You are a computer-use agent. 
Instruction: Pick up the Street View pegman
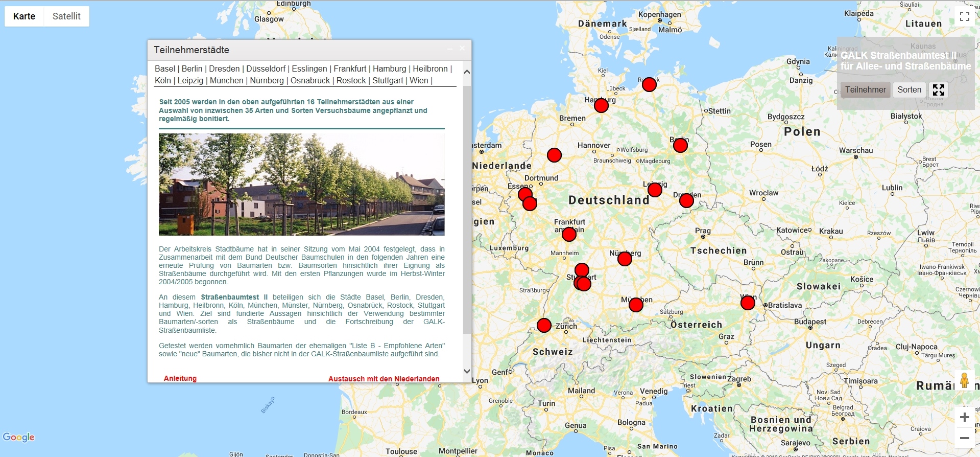pos(964,381)
